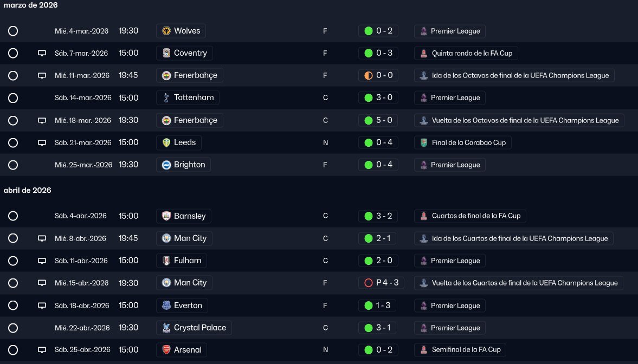The width and height of the screenshot is (638, 364).
Task: Click the Wolves club badge icon
Action: [166, 31]
